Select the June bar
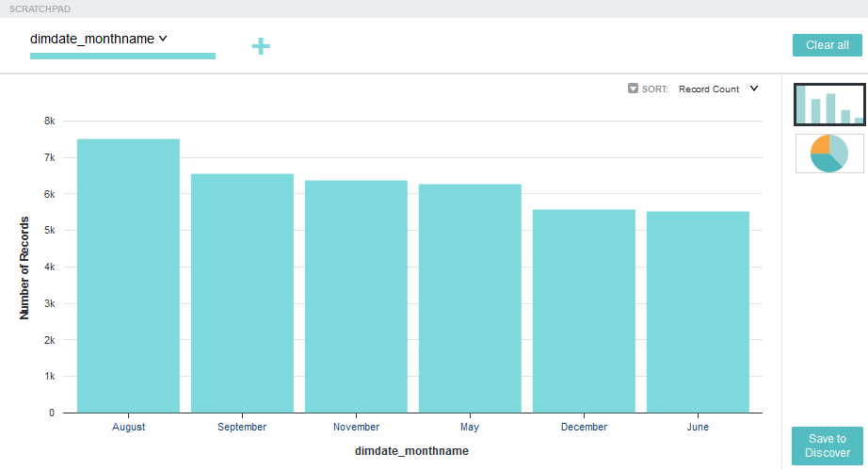 [x=698, y=312]
